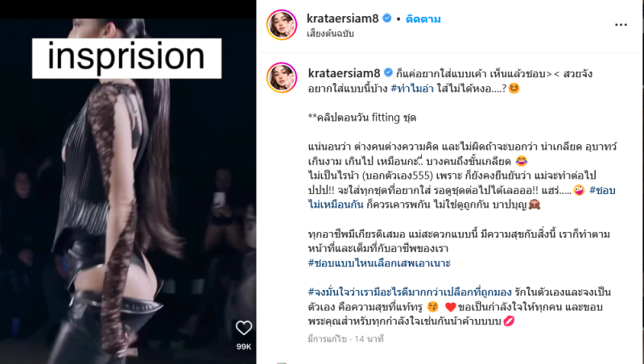
Task: Open krataersiam8 username in caption
Action: point(345,73)
